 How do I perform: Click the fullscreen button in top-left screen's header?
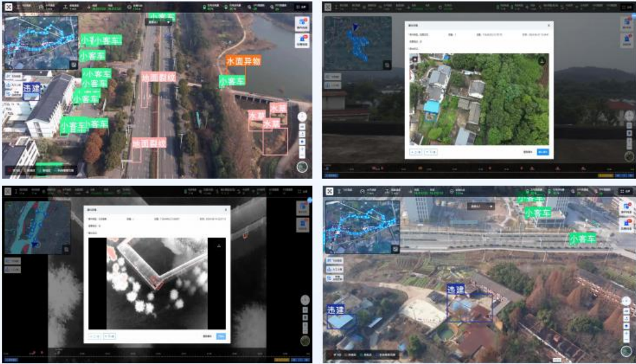(x=303, y=8)
